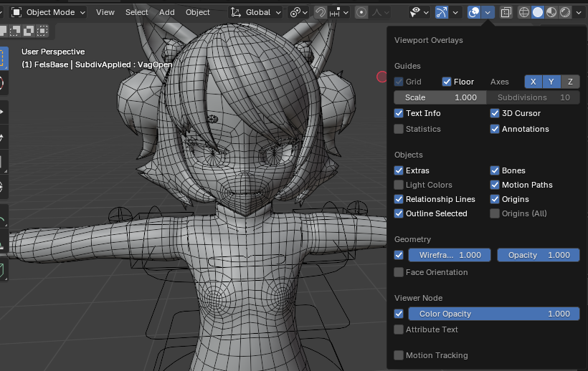Toggle the Y axis button
Image resolution: width=588 pixels, height=371 pixels.
(x=551, y=82)
